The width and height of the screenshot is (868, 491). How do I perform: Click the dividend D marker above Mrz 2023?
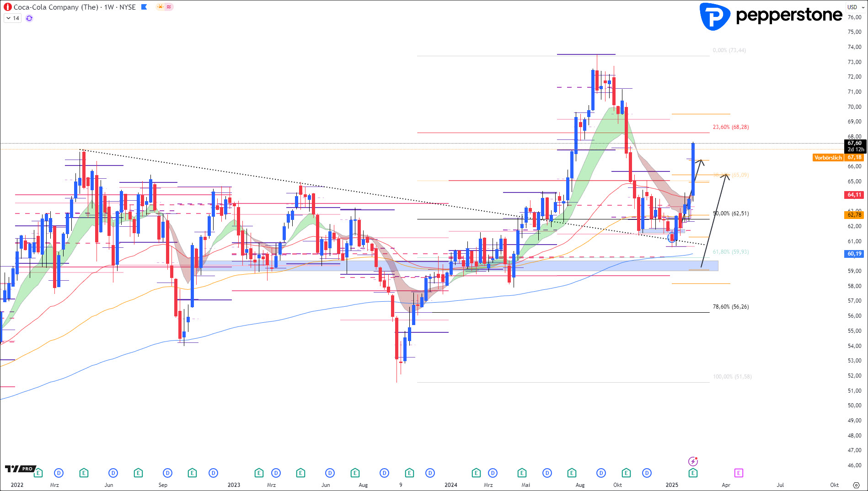(276, 473)
